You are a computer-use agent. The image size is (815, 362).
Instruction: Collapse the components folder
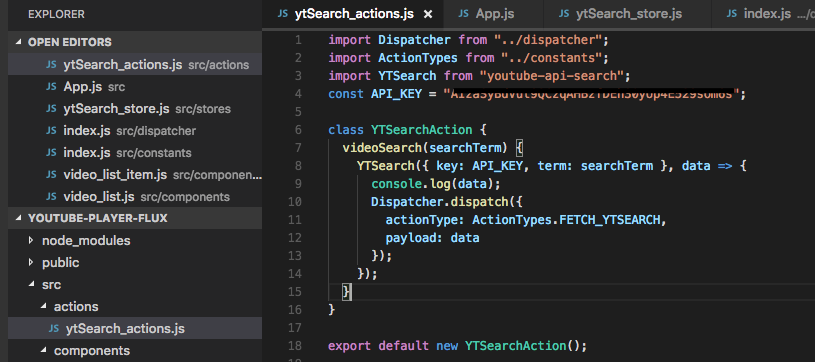point(43,351)
